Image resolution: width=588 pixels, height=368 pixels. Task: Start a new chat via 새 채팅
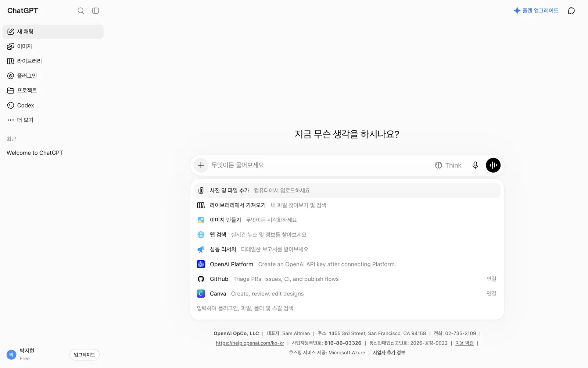point(53,32)
